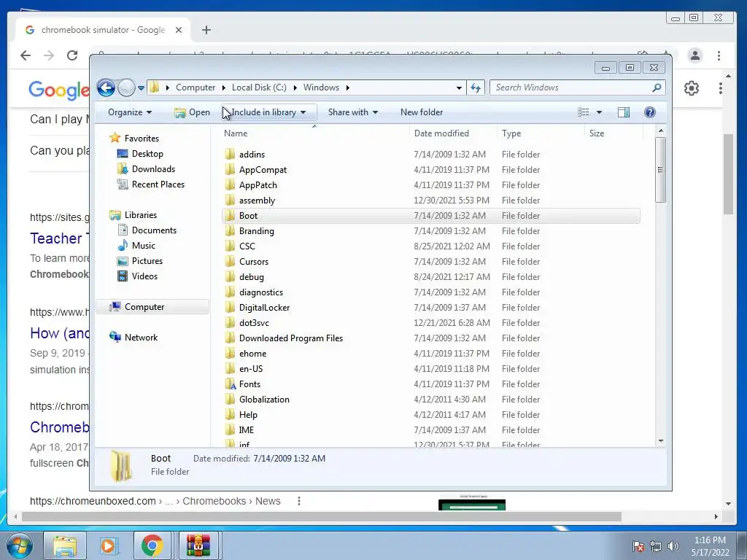Screen dimensions: 747x560
Task: Open the Organize menu
Action: (x=130, y=112)
